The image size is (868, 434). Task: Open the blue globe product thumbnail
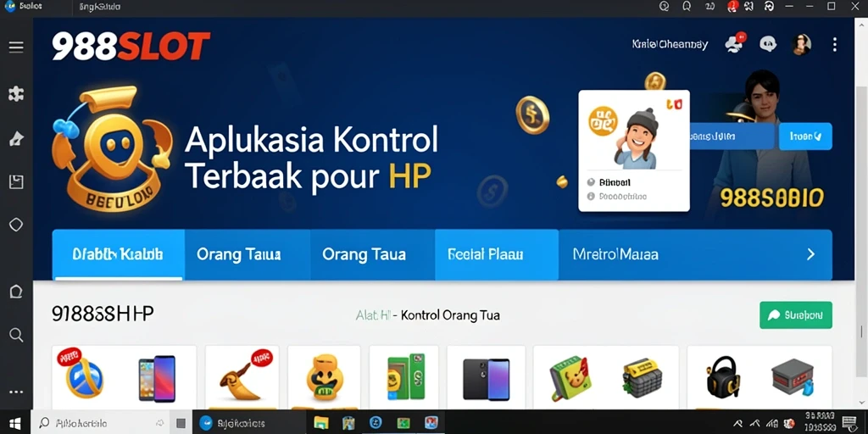pyautogui.click(x=83, y=379)
